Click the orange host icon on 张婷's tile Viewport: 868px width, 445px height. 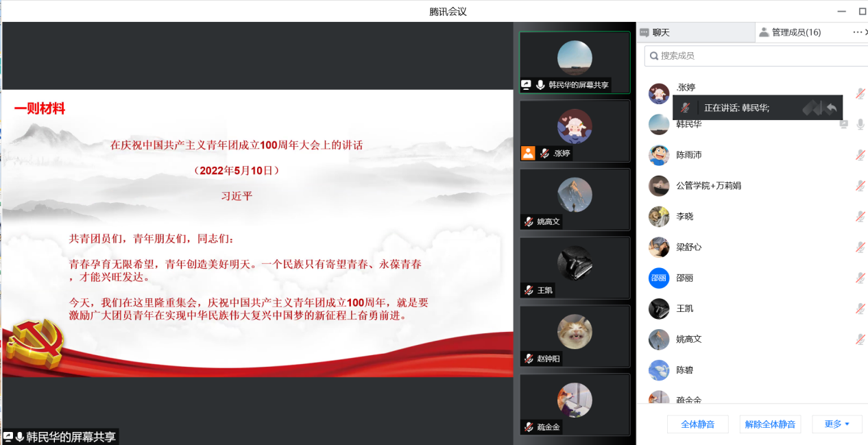pyautogui.click(x=528, y=154)
